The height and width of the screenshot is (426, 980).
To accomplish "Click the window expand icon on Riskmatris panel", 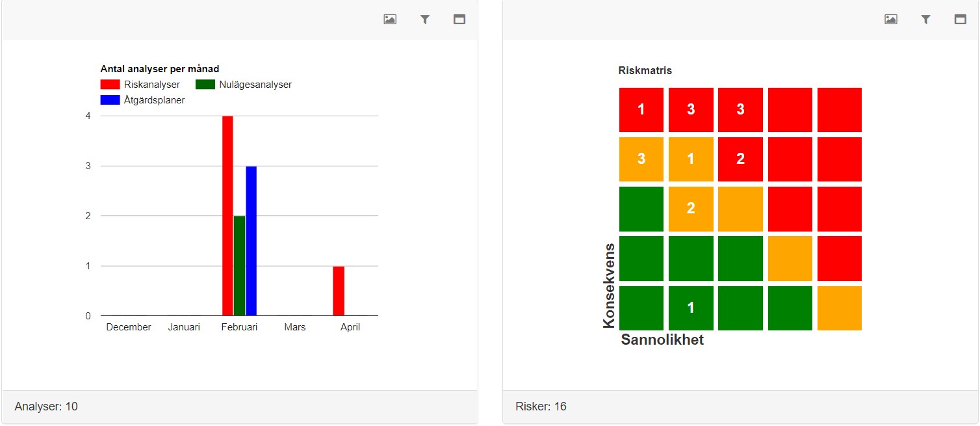I will pyautogui.click(x=961, y=20).
